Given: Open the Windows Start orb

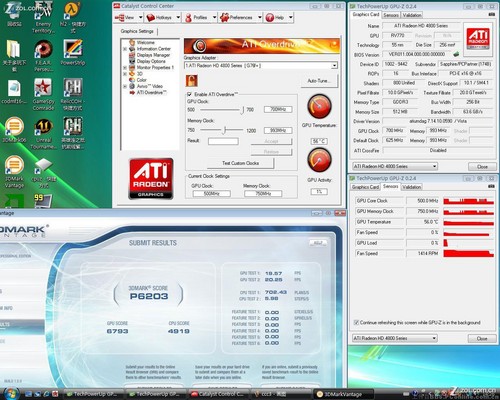Looking at the screenshot, I should [11, 393].
